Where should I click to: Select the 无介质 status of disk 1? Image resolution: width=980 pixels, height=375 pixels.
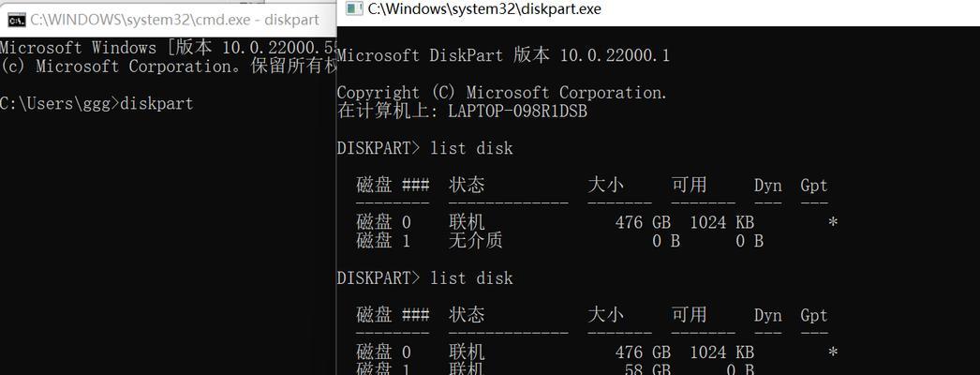pos(476,241)
